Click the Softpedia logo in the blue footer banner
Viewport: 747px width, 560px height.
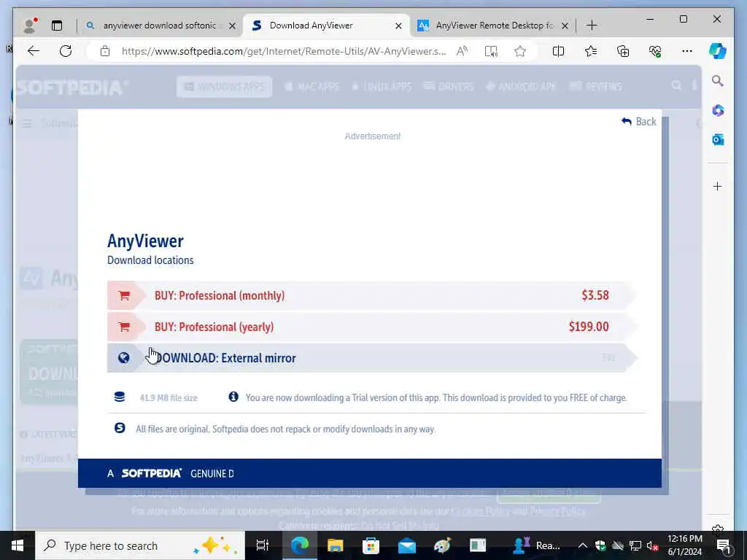click(152, 473)
